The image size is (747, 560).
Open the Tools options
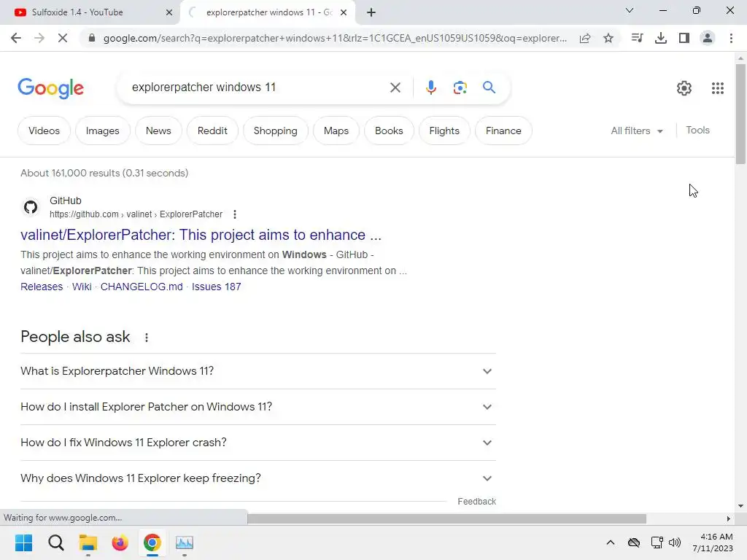(x=697, y=130)
